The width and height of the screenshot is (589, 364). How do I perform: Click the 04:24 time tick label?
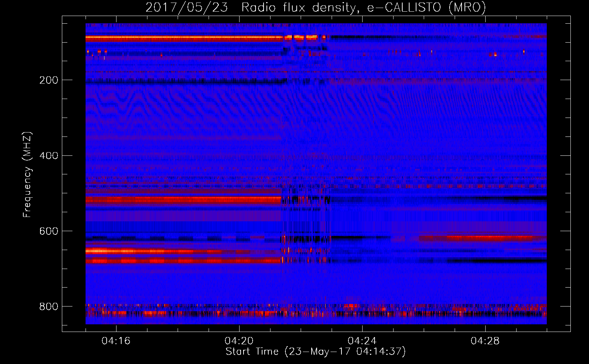point(362,341)
